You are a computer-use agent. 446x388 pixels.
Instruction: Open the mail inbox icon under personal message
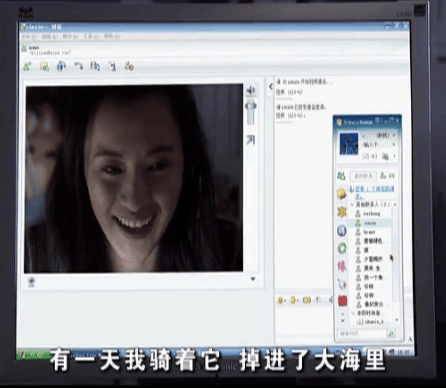(369, 156)
